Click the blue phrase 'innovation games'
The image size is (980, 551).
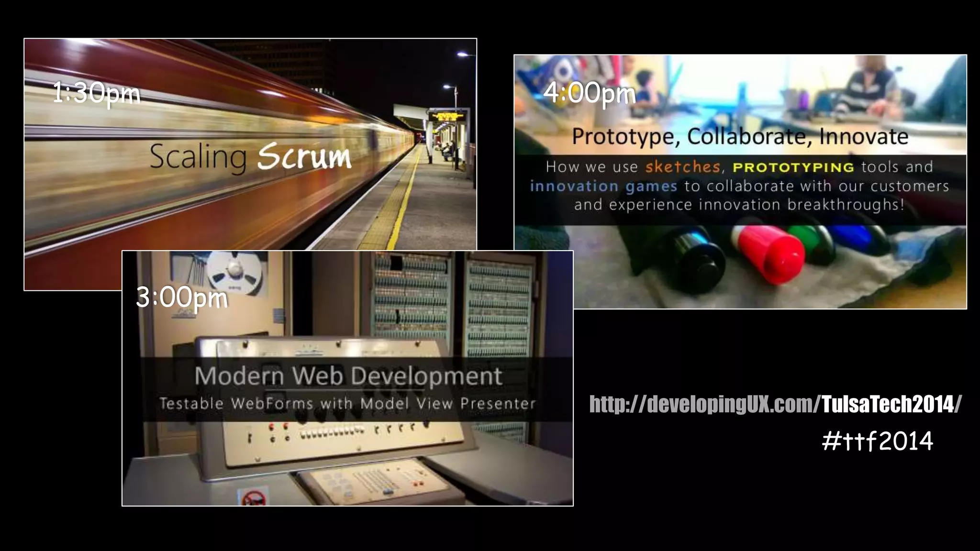[x=603, y=186]
